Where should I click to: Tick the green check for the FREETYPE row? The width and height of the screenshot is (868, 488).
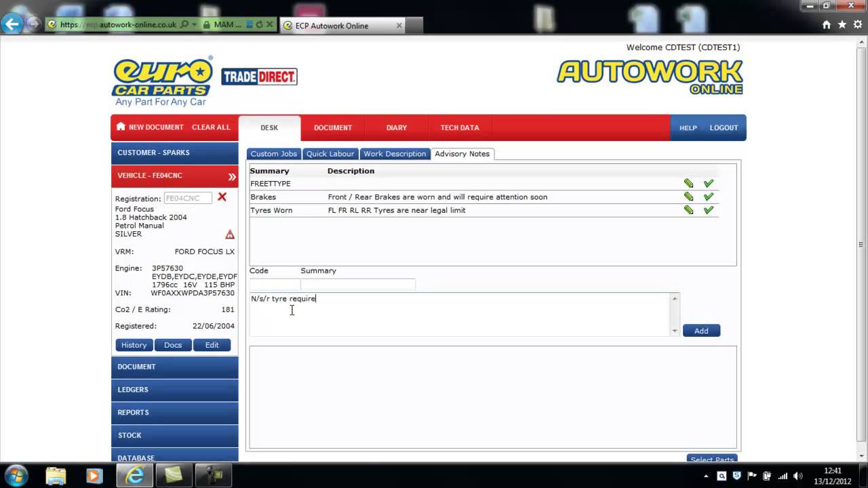pos(709,184)
